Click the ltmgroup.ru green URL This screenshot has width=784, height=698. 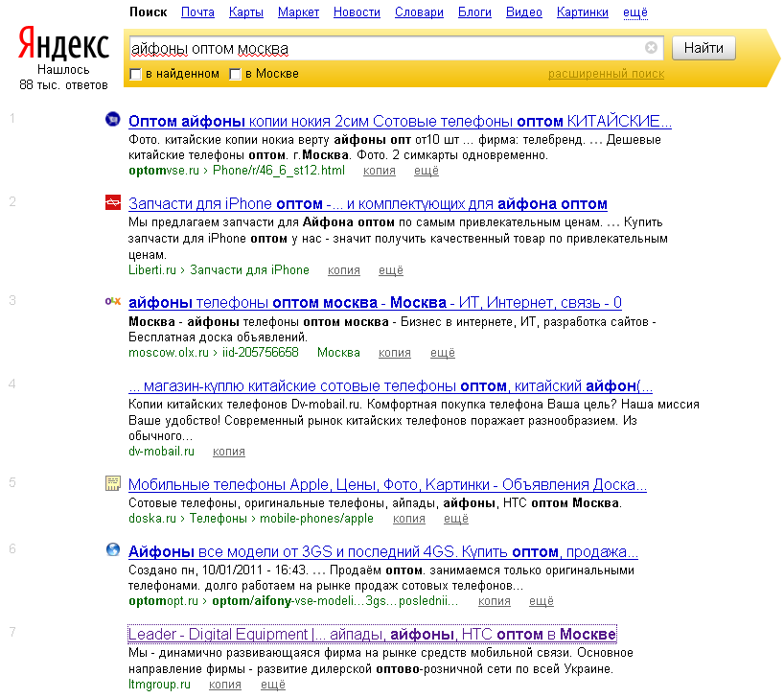pos(159,685)
